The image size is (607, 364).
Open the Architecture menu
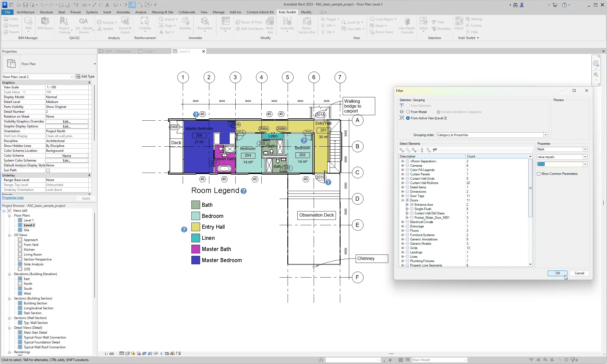pos(25,12)
